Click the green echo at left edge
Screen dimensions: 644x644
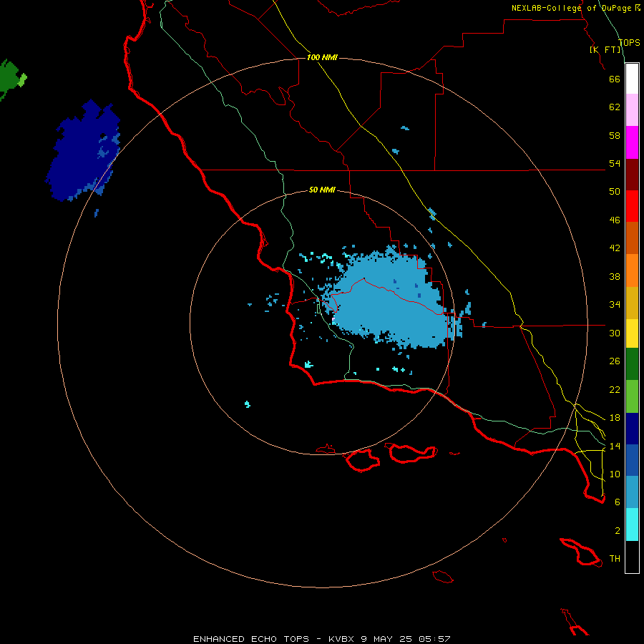click(11, 79)
